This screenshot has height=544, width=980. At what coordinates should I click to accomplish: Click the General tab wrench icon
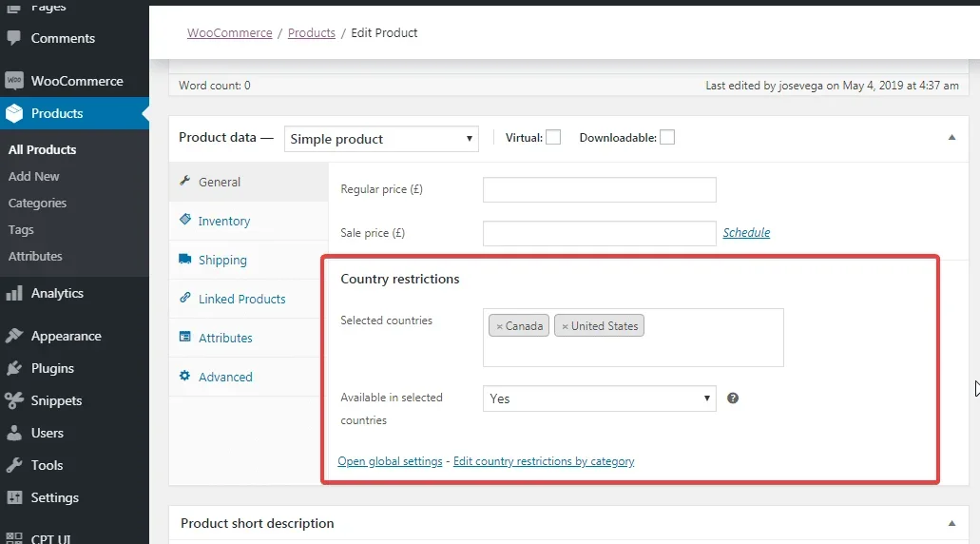click(184, 181)
